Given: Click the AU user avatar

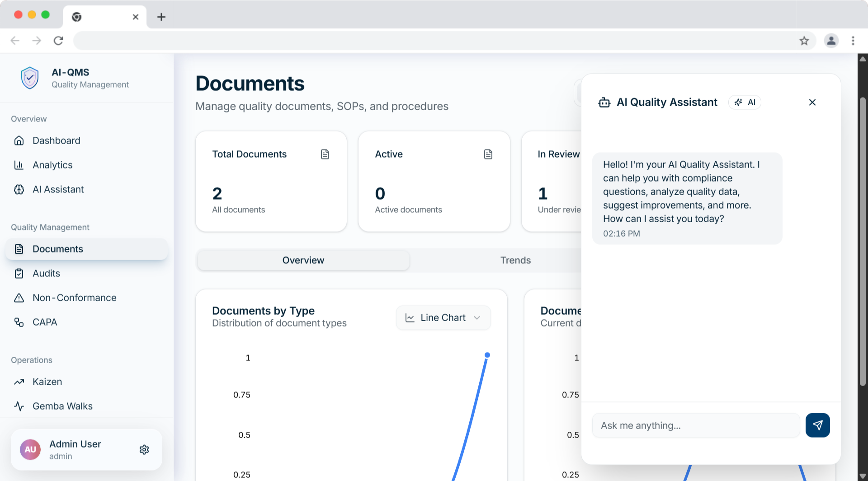Looking at the screenshot, I should [30, 449].
